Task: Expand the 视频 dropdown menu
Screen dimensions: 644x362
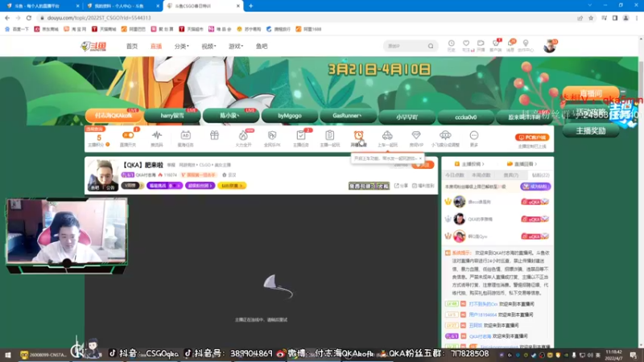Action: 208,47
